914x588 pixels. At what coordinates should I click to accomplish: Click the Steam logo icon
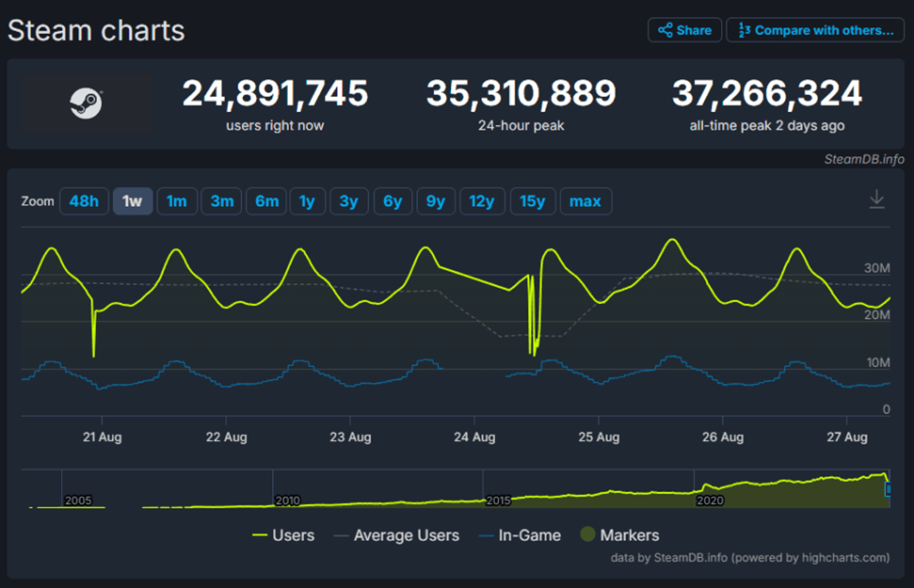[x=86, y=103]
